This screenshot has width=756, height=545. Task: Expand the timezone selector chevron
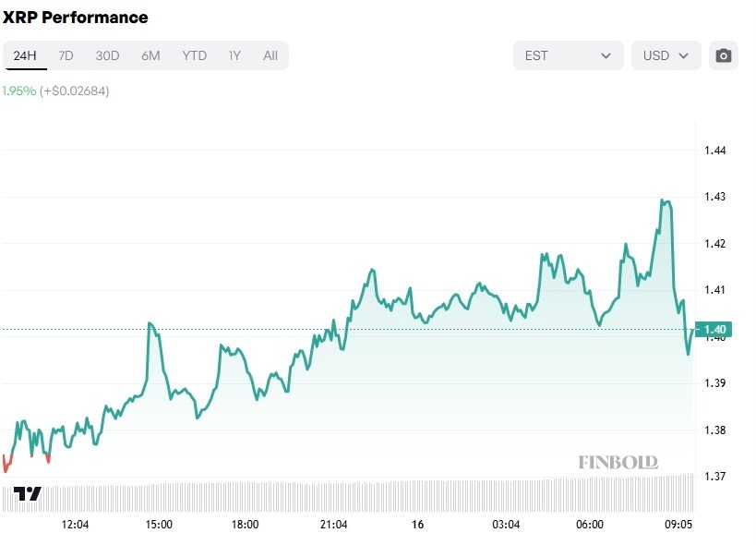pos(606,55)
